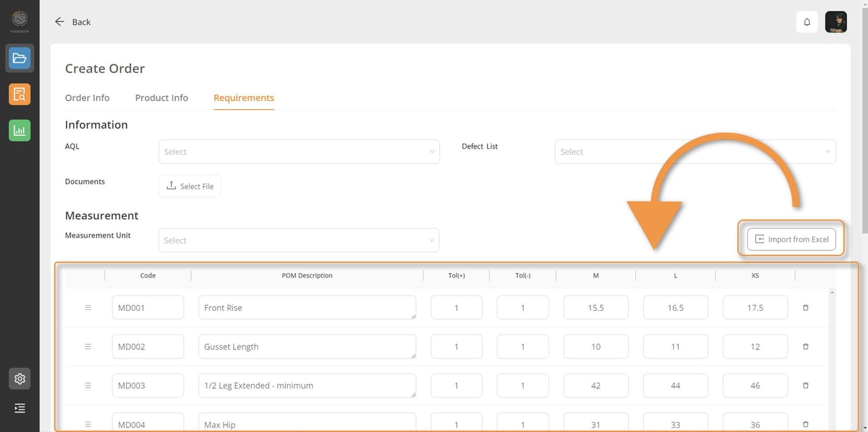Image resolution: width=868 pixels, height=432 pixels.
Task: Edit the MD001 code field
Action: point(147,307)
